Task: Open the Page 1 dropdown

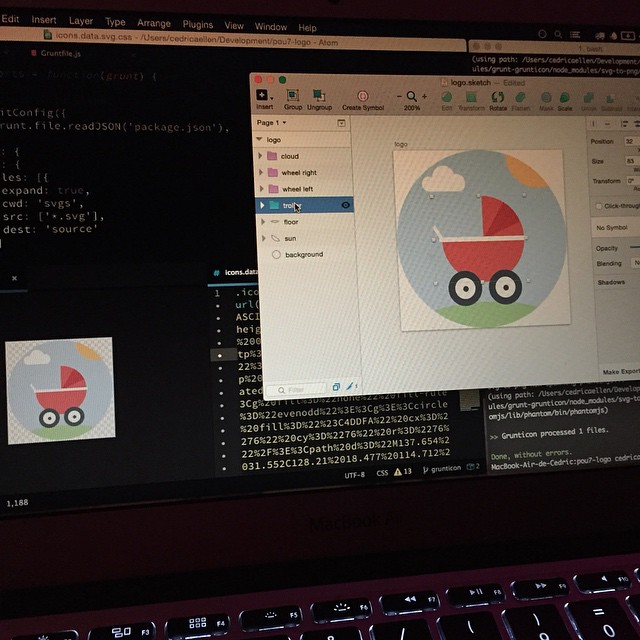Action: point(269,123)
